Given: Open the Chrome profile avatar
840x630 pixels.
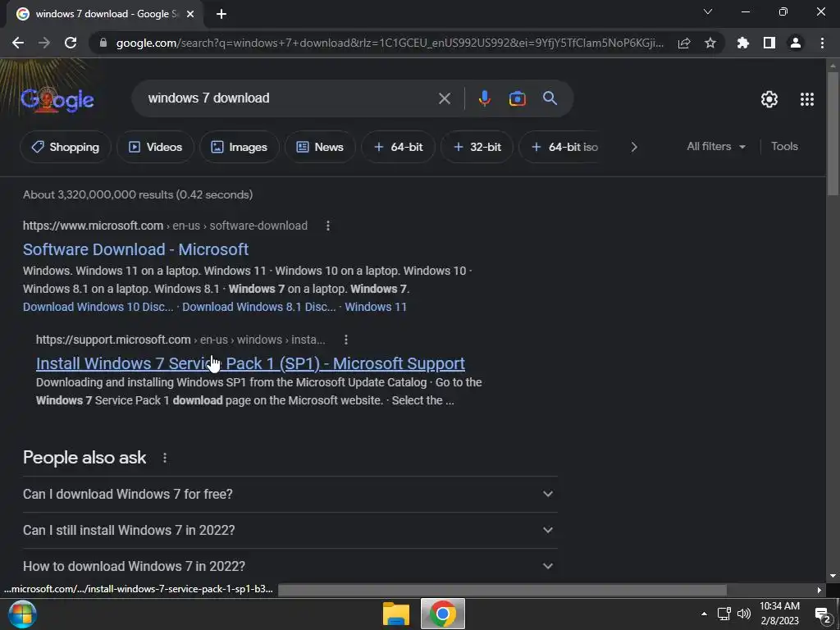Looking at the screenshot, I should click(x=796, y=43).
